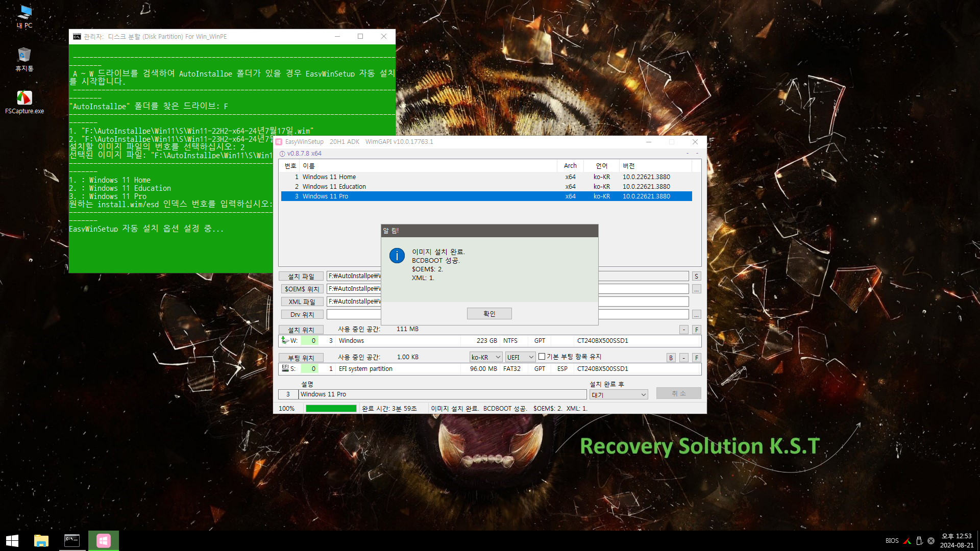The height and width of the screenshot is (551, 980).
Task: Click the USB device tray icon
Action: pos(919,541)
